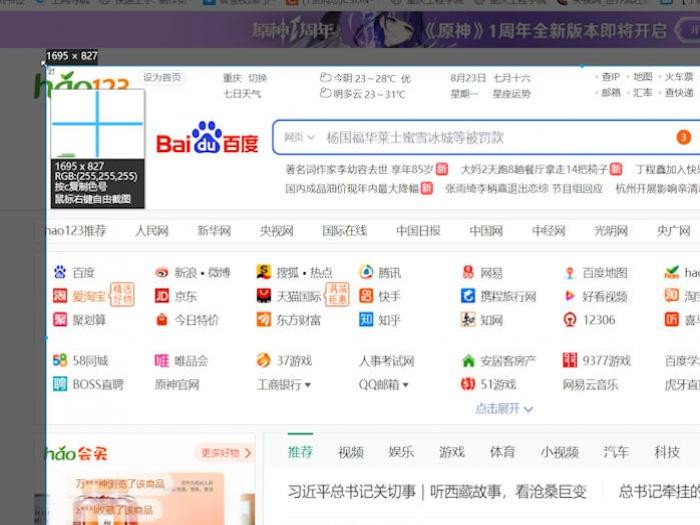Open 今日特价 via its shopping bag icon
The width and height of the screenshot is (700, 525).
point(162,320)
